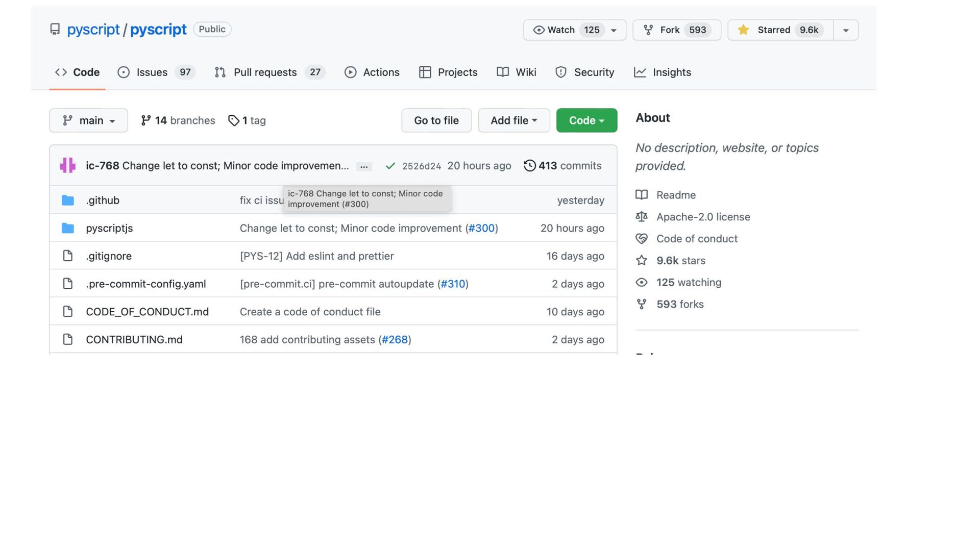This screenshot has width=980, height=551.
Task: Expand the Add file dropdown
Action: 513,120
